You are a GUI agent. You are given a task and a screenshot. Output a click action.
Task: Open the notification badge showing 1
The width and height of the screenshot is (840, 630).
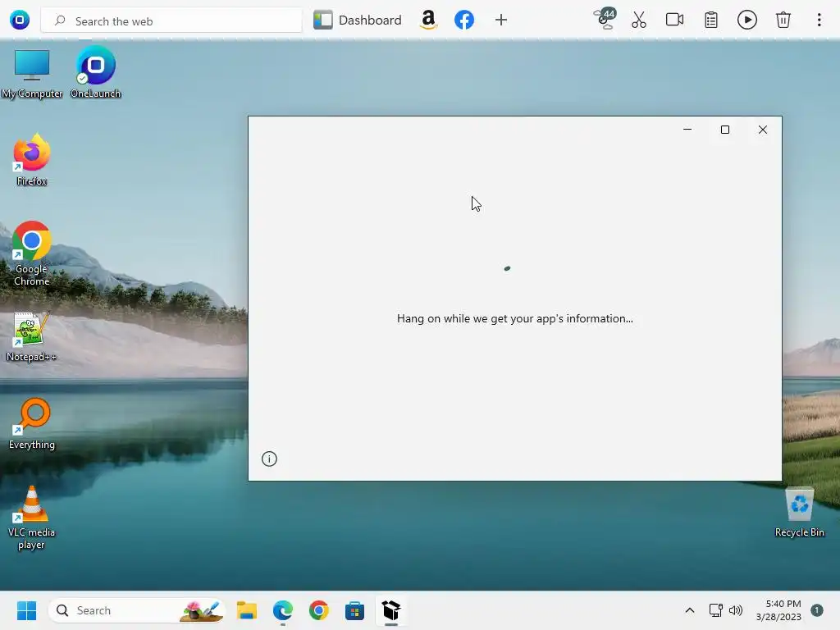[817, 610]
